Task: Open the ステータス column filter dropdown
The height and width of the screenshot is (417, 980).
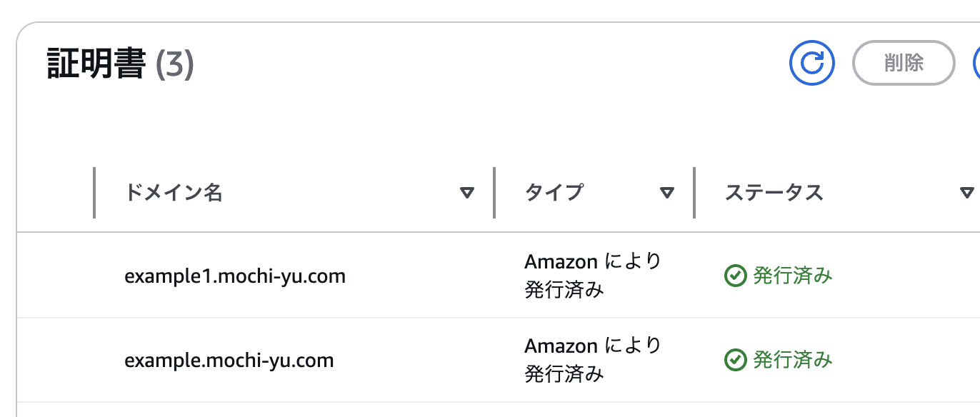Action: (968, 191)
